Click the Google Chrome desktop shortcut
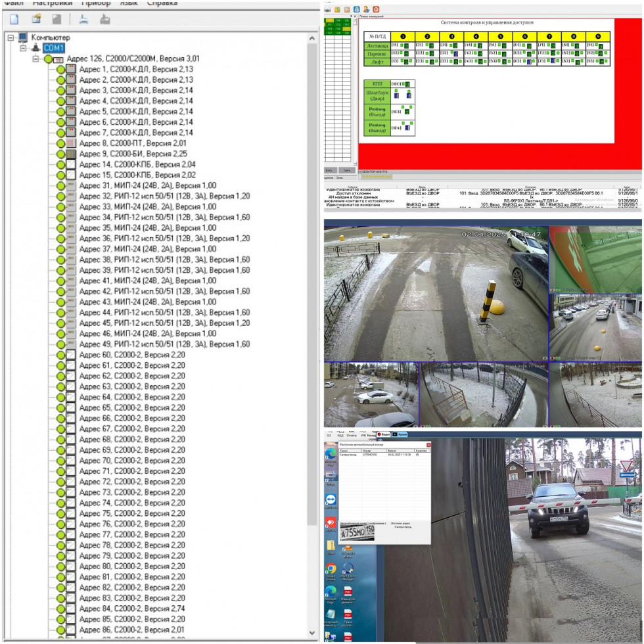The height and width of the screenshot is (644, 644). pyautogui.click(x=331, y=569)
